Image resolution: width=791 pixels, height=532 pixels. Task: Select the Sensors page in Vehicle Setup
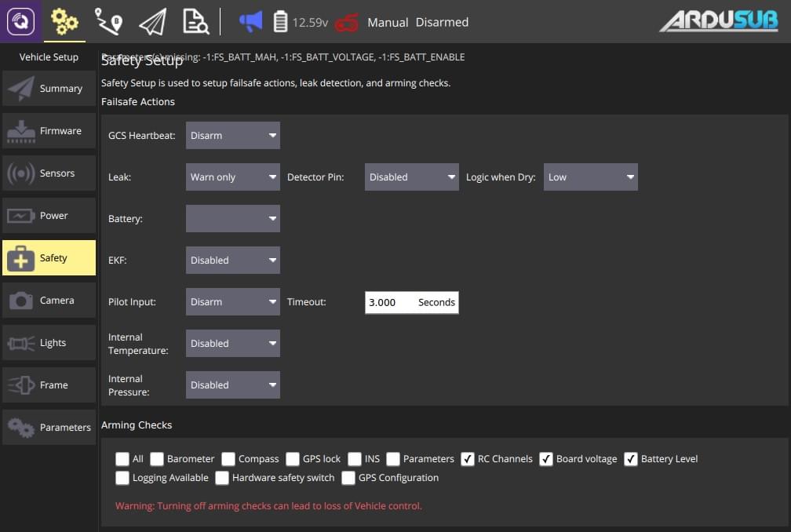pos(49,173)
